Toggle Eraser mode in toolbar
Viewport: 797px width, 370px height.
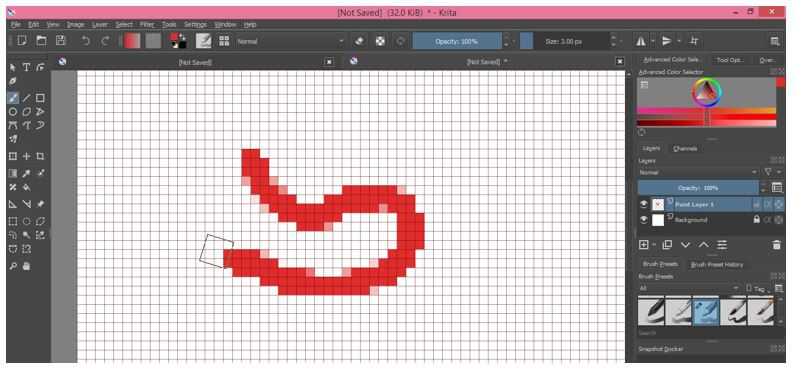359,41
